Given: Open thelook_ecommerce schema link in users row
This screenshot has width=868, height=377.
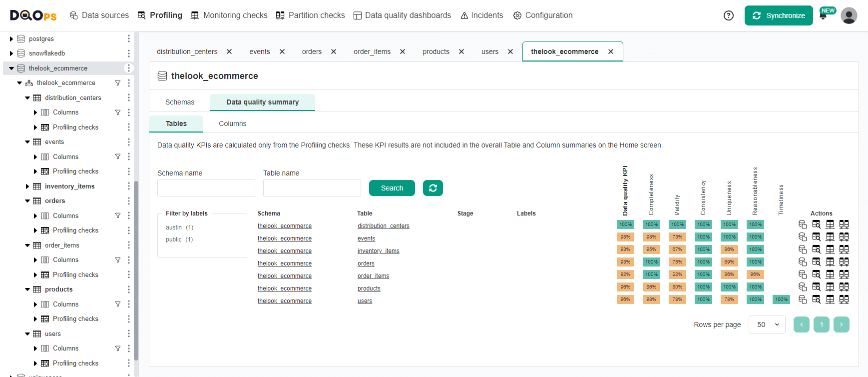Looking at the screenshot, I should pos(285,301).
